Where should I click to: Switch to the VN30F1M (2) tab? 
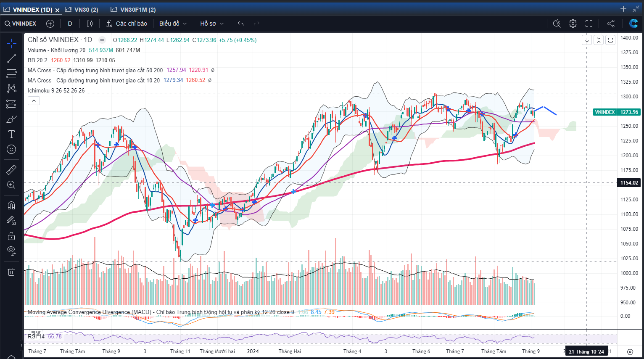pos(133,9)
